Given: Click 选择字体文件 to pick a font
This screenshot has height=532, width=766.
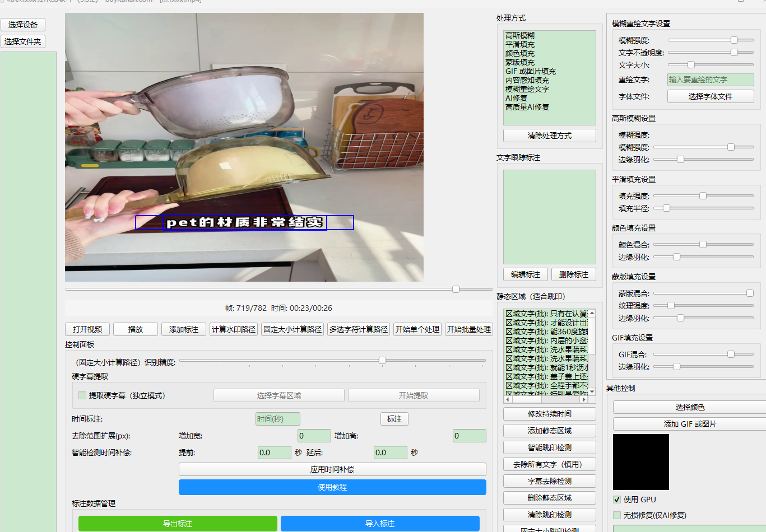Looking at the screenshot, I should point(710,96).
